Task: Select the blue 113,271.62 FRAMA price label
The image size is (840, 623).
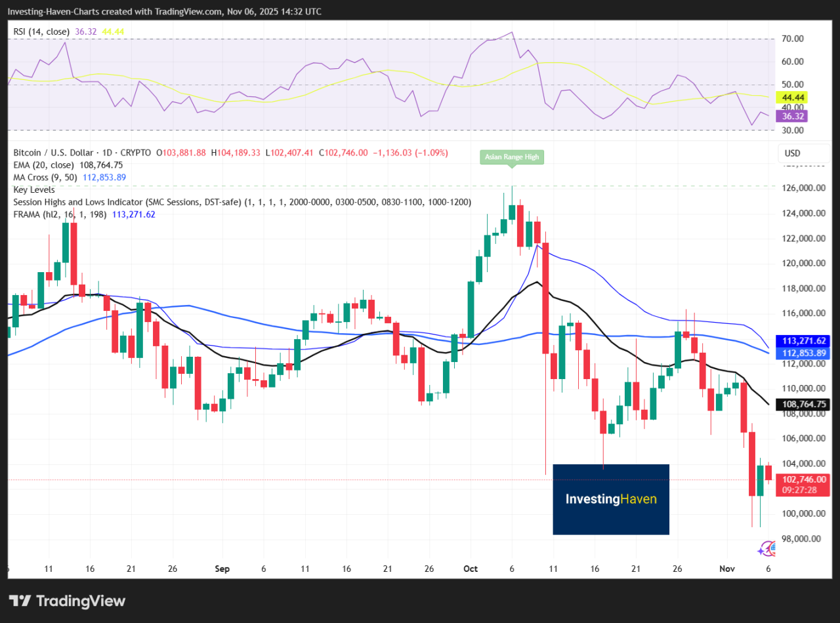Action: (802, 340)
